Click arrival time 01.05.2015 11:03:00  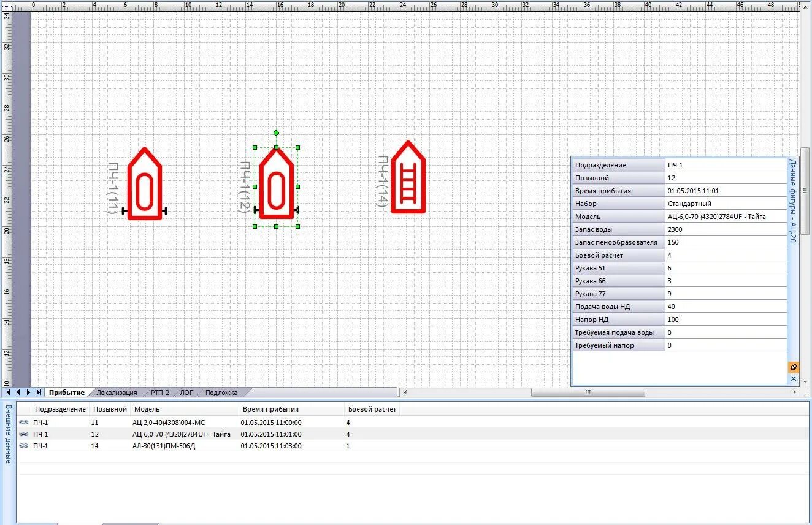[271, 446]
